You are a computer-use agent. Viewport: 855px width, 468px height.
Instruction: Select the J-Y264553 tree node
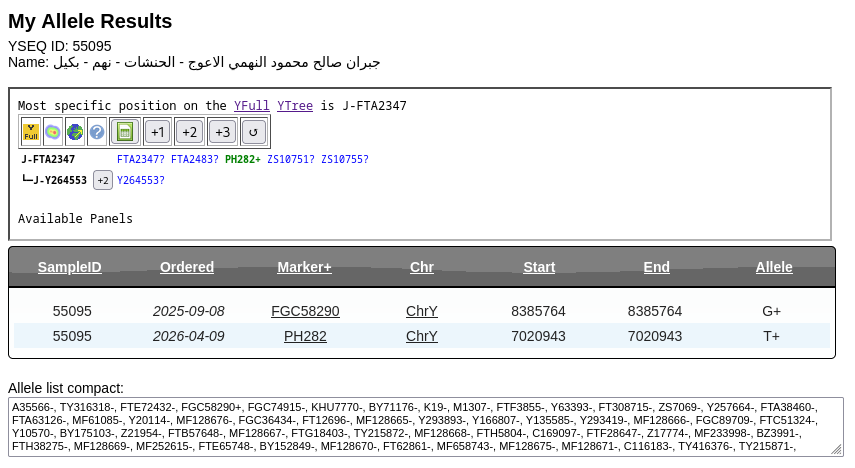click(60, 180)
